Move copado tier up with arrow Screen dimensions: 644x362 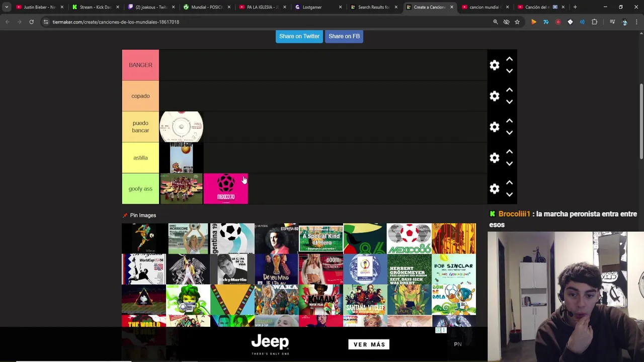(x=509, y=90)
